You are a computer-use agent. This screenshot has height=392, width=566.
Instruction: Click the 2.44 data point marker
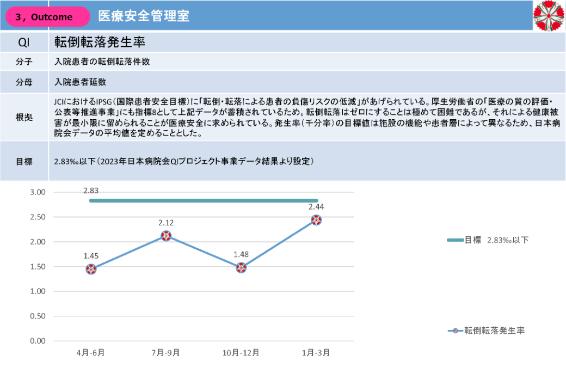pyautogui.click(x=316, y=220)
